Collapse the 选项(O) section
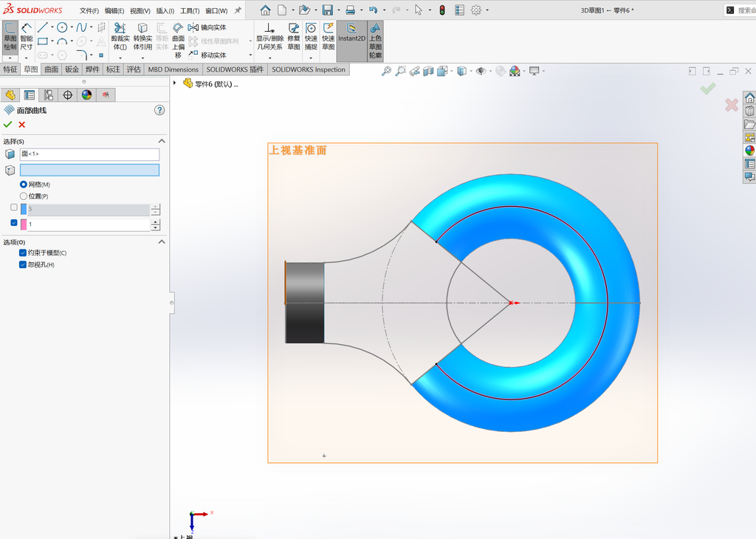This screenshot has width=756, height=539. (162, 242)
